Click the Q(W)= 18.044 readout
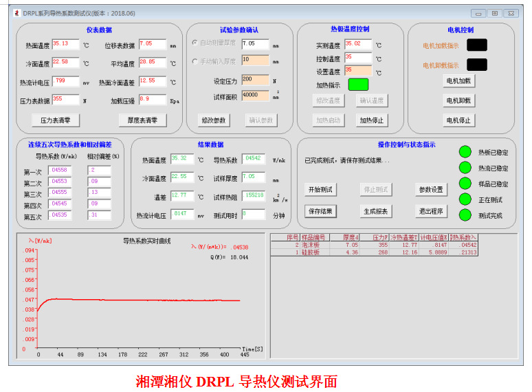This screenshot has height=392, width=532. pos(229,257)
